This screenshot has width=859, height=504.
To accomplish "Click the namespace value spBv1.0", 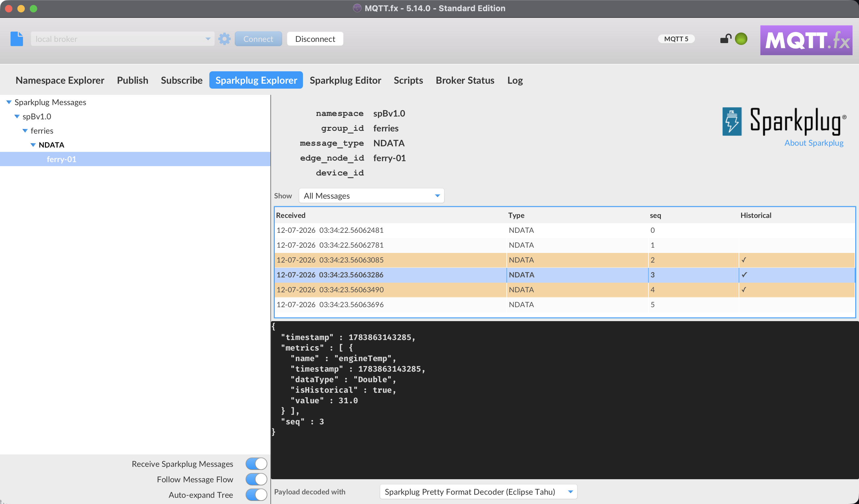I will click(x=389, y=113).
